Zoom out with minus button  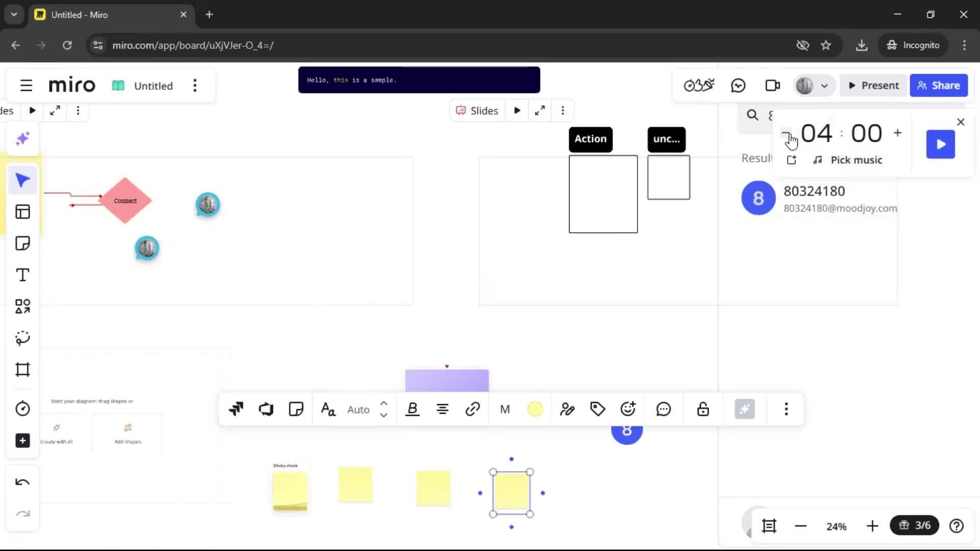(800, 526)
